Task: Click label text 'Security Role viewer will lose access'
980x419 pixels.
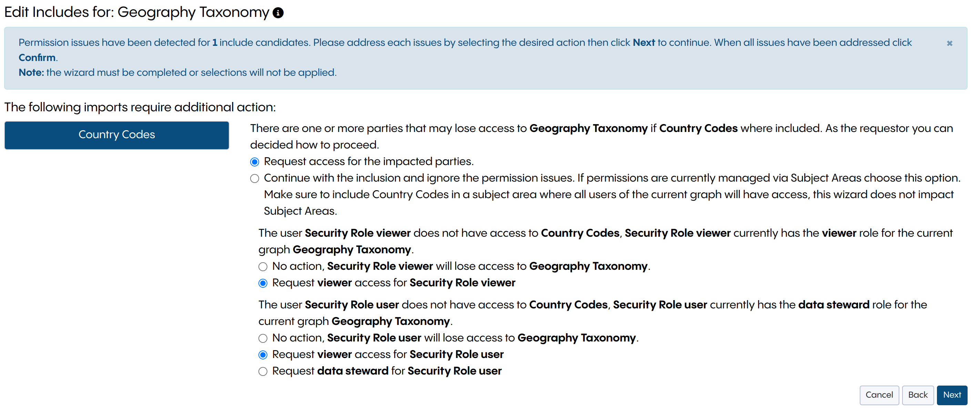Action: pyautogui.click(x=461, y=266)
